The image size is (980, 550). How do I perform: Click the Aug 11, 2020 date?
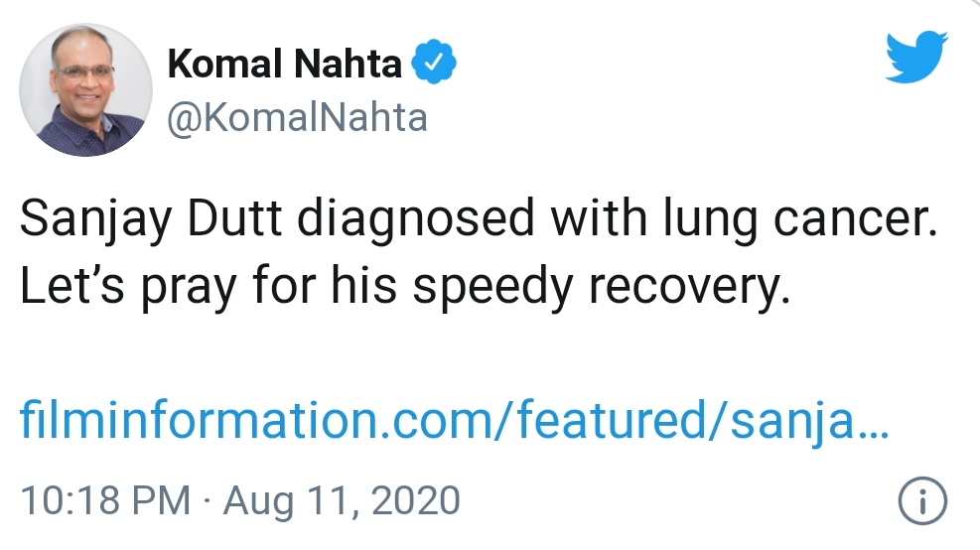point(341,500)
